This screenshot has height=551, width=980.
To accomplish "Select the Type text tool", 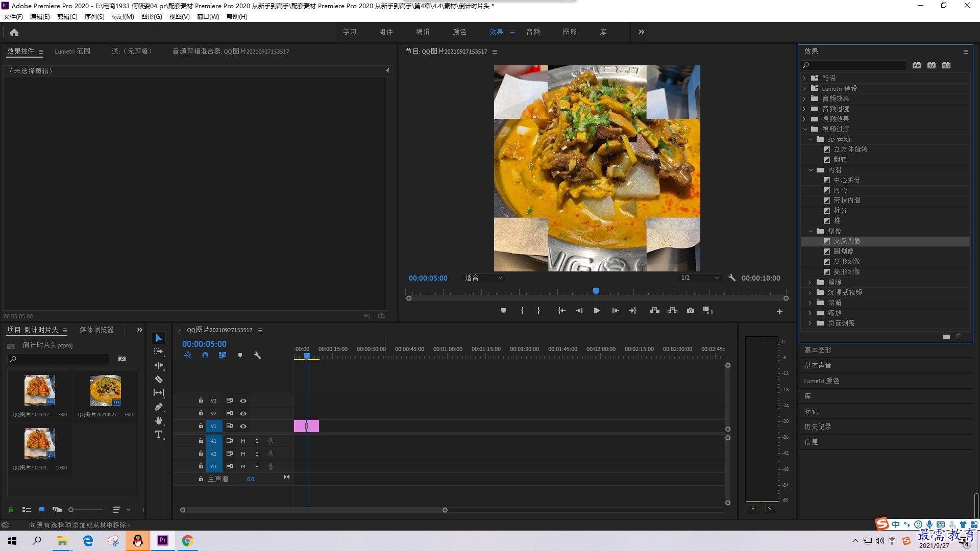I will tap(159, 434).
